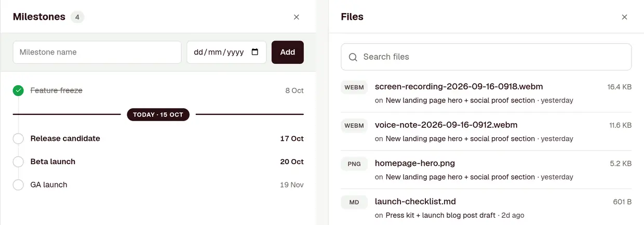The width and height of the screenshot is (644, 225).
Task: Select the GA launch milestone title
Action: tap(49, 184)
